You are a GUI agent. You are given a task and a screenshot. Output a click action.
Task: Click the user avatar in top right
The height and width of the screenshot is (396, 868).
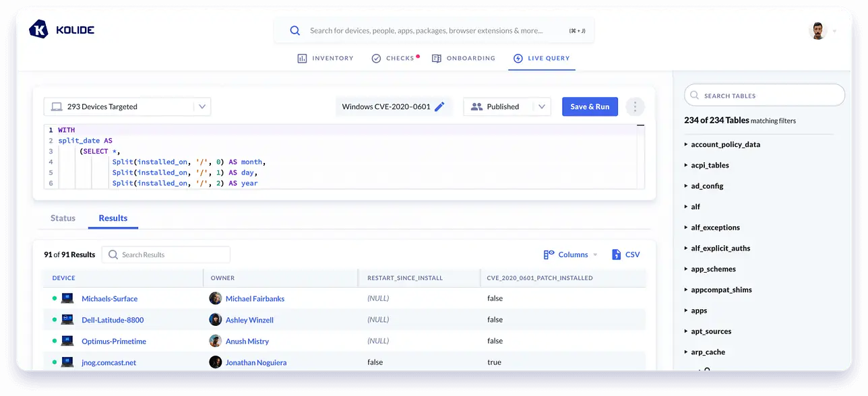pyautogui.click(x=817, y=30)
